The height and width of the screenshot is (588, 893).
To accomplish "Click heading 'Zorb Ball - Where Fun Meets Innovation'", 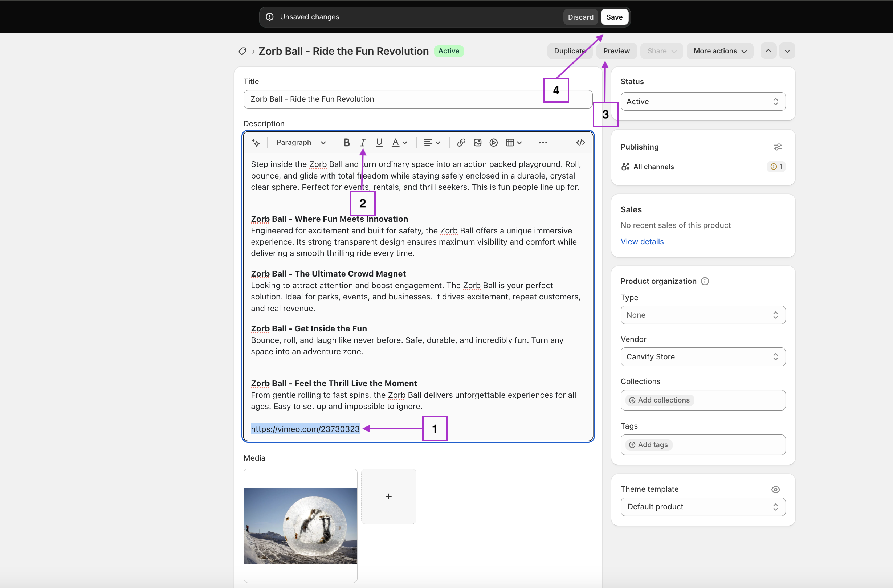I will [330, 219].
